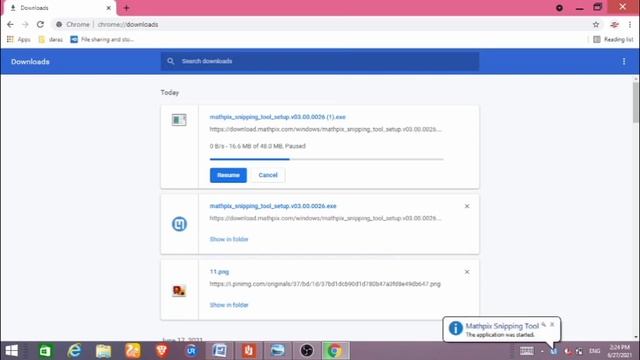640x360 pixels.
Task: Focus the Search downloads field
Action: (320, 61)
